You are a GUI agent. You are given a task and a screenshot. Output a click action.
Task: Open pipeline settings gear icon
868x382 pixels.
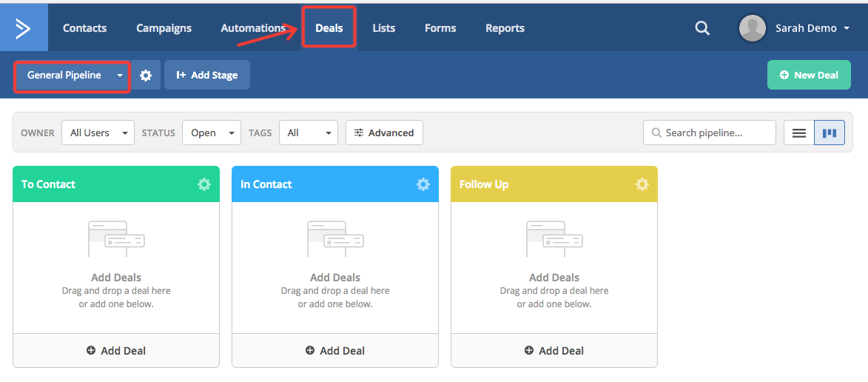tap(146, 76)
